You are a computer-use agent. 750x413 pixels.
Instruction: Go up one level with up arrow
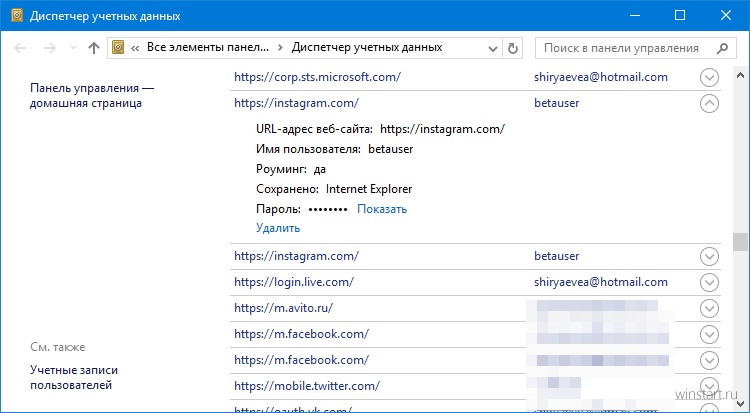point(94,48)
